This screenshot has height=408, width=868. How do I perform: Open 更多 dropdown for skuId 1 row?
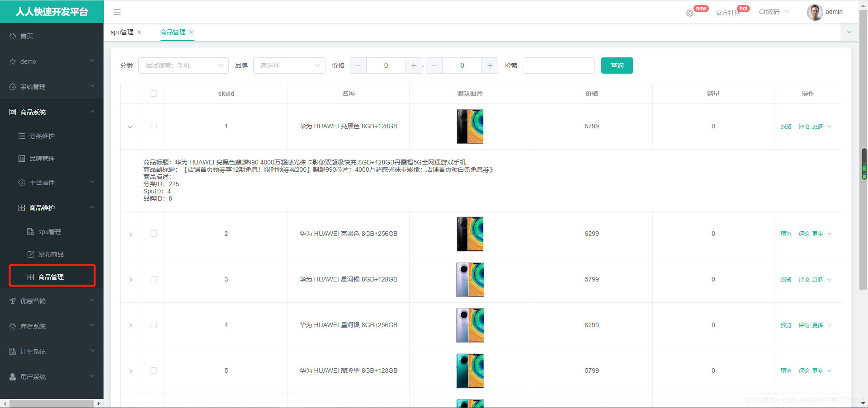pos(821,127)
